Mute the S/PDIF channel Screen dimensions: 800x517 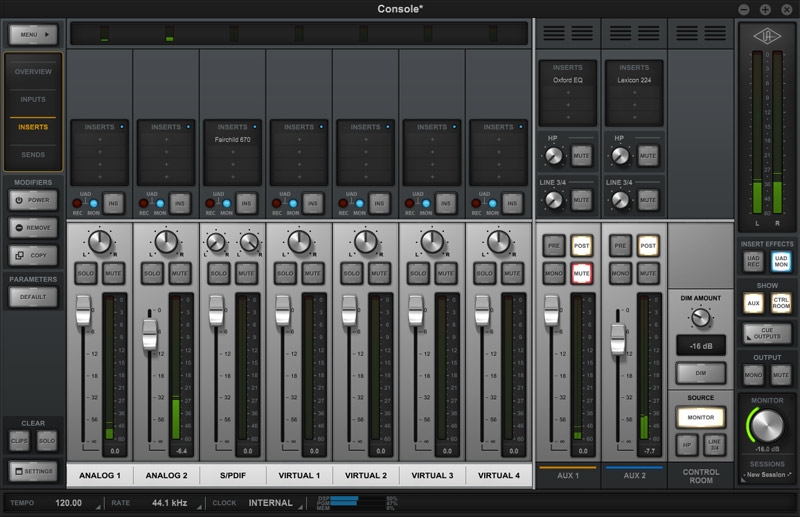[246, 274]
